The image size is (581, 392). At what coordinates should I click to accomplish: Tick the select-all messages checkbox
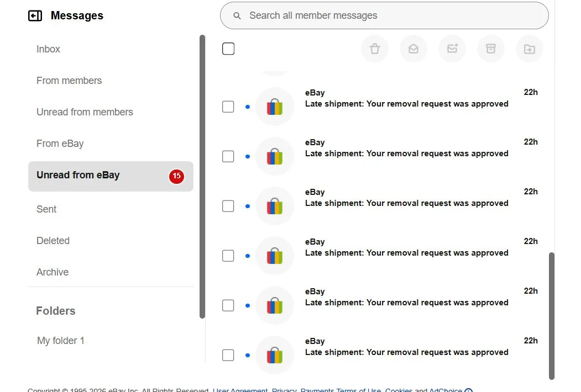[228, 49]
